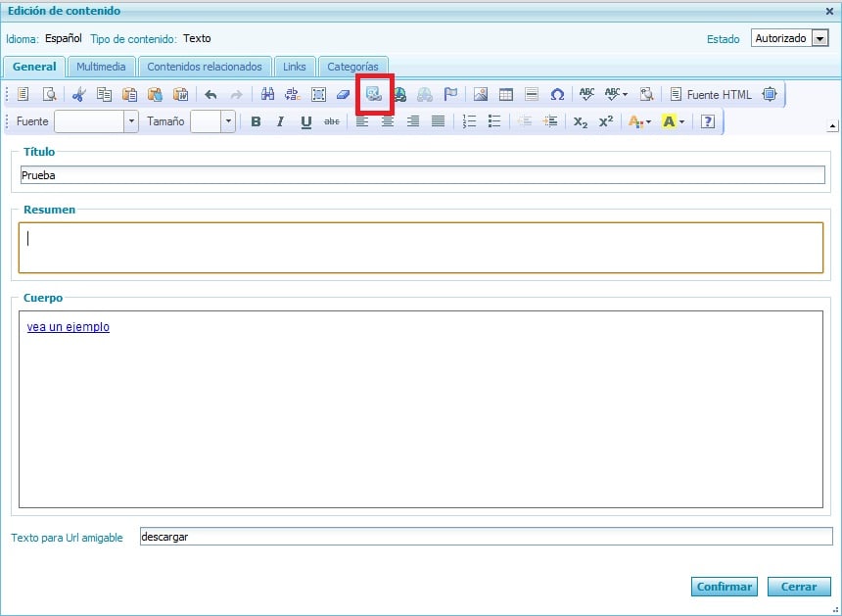Expand the Fuente font dropdown

[130, 121]
